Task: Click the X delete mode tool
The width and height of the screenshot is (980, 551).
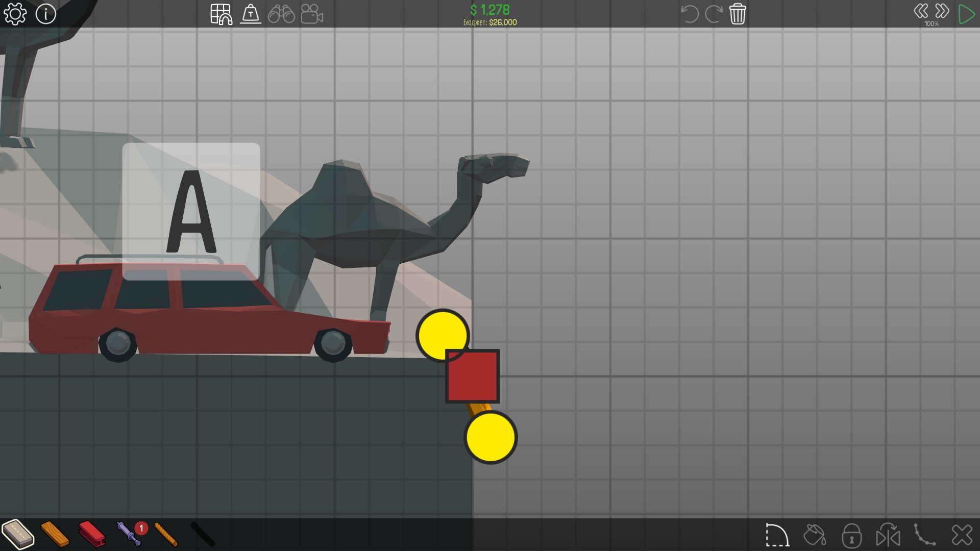Action: pos(962,535)
